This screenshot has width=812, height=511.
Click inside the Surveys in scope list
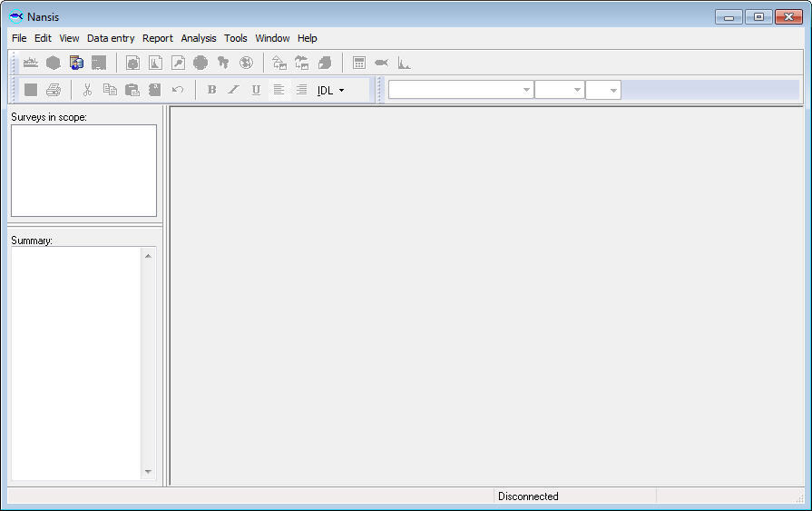83,171
